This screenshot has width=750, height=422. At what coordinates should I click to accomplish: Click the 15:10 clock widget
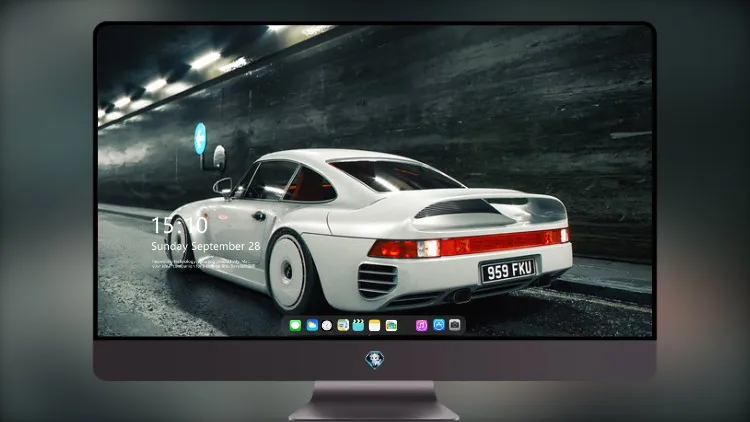pos(179,225)
